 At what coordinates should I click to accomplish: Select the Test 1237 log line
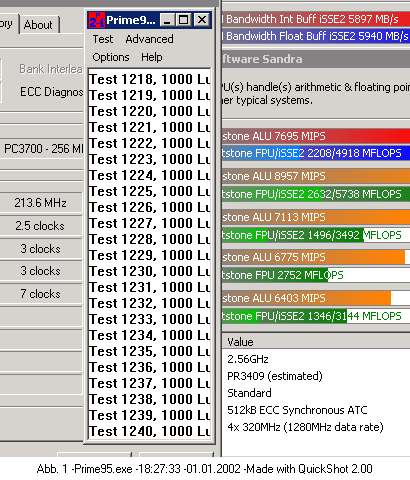(150, 383)
